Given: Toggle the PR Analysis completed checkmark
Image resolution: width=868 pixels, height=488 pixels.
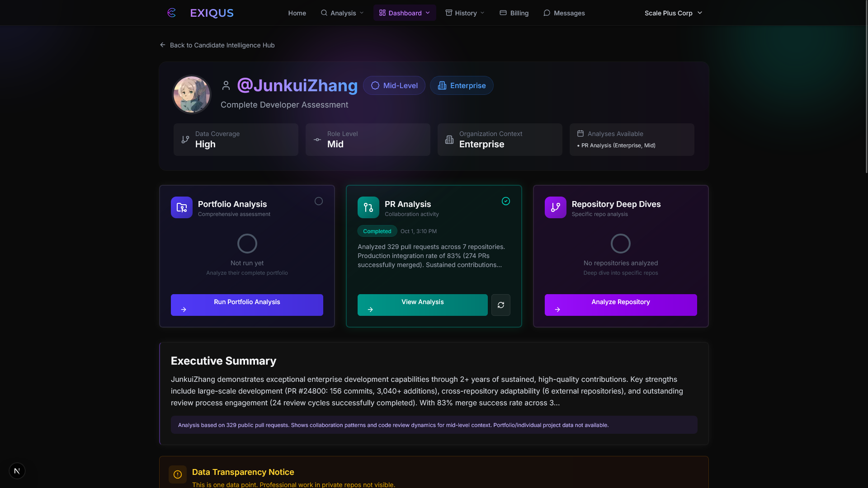Looking at the screenshot, I should 506,201.
